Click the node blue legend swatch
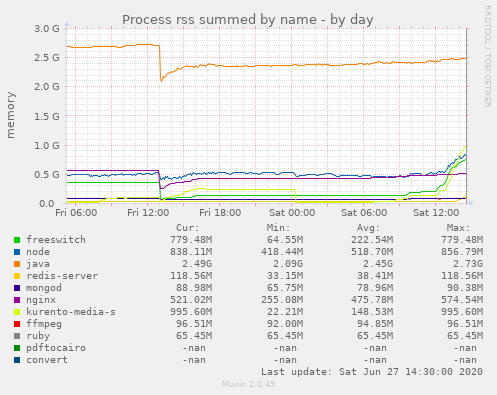The image size is (497, 395). point(17,252)
